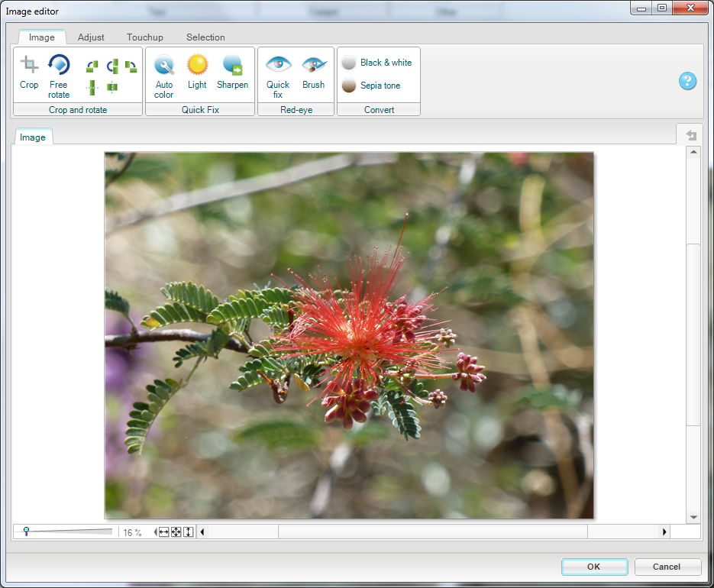Click the vertical scrollbar up arrow
Image resolution: width=714 pixels, height=588 pixels.
pos(693,152)
